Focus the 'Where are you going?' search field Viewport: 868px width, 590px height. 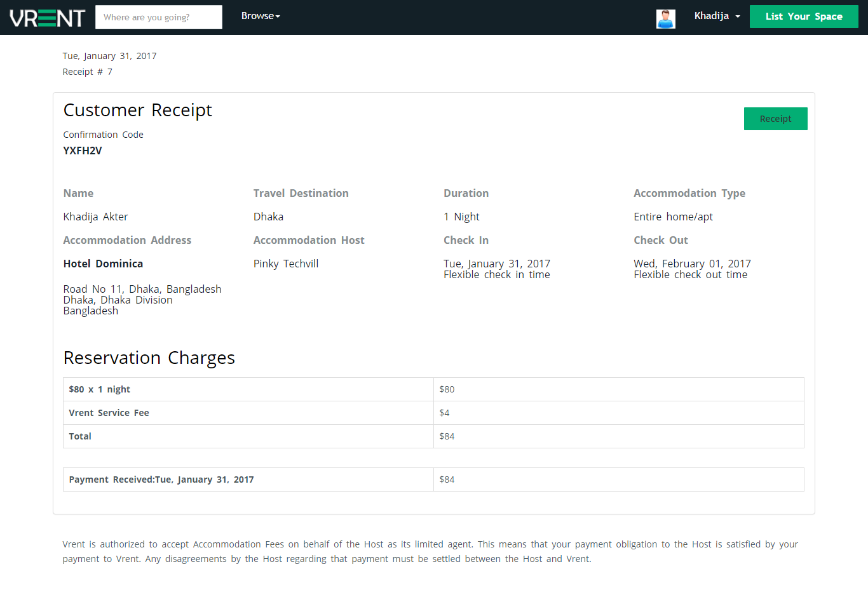pyautogui.click(x=159, y=17)
